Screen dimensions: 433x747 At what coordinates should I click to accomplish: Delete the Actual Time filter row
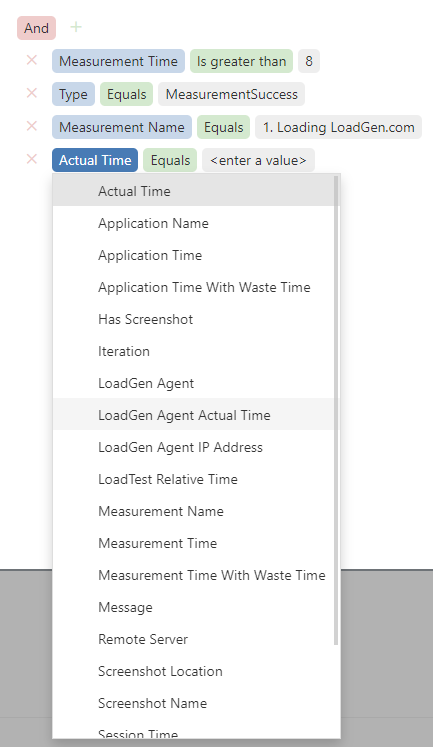tap(31, 159)
